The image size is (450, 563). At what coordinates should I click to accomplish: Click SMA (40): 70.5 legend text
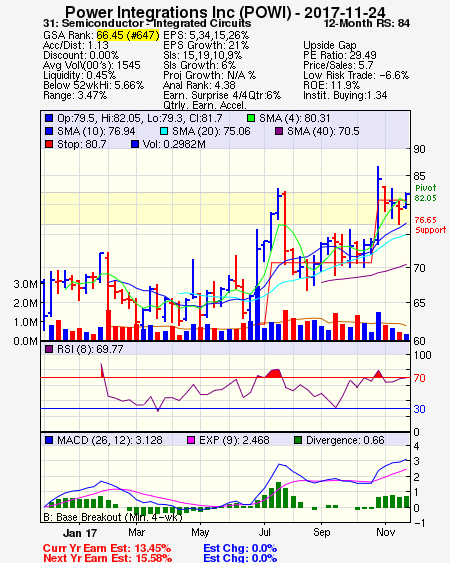coord(323,131)
